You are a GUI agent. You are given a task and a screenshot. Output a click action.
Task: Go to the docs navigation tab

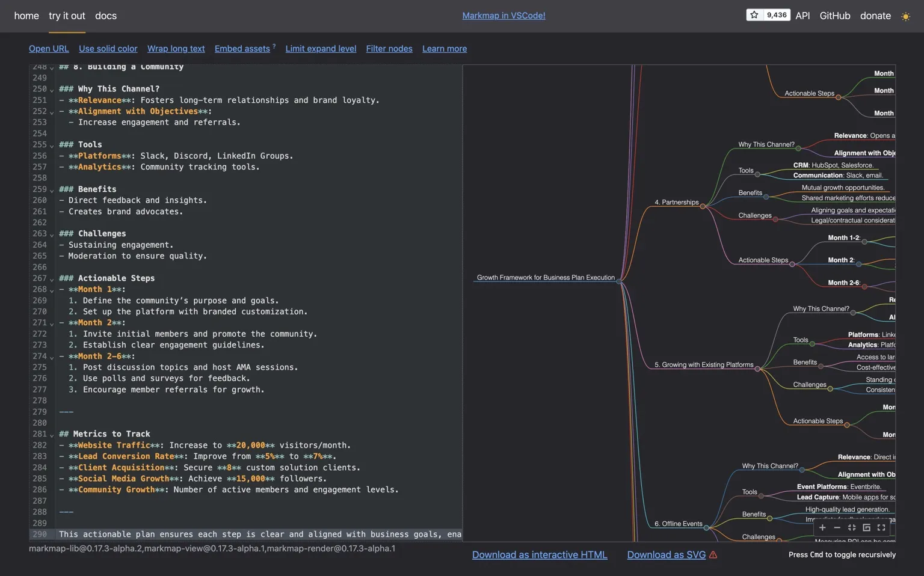106,16
